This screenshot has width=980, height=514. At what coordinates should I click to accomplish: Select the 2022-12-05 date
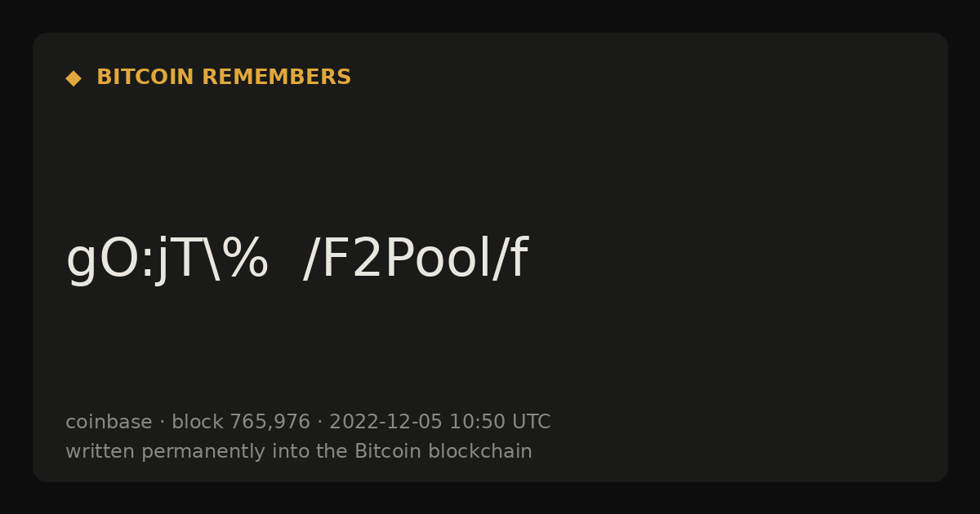coord(385,422)
